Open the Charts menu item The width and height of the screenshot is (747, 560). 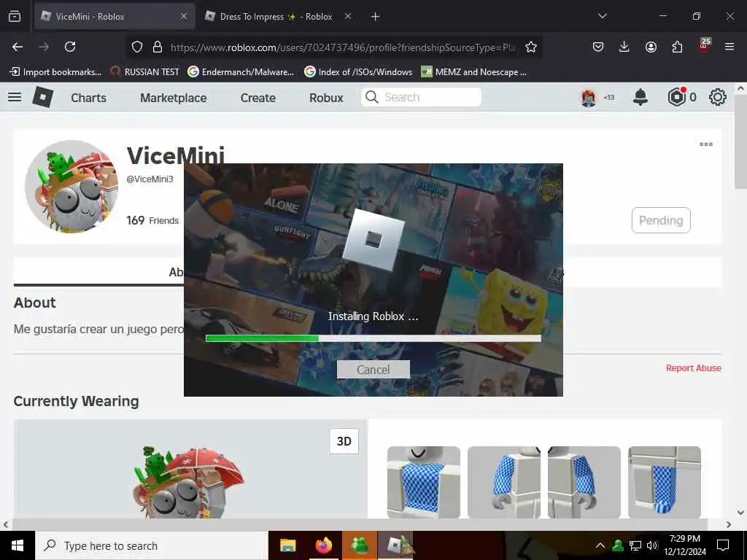pos(88,98)
